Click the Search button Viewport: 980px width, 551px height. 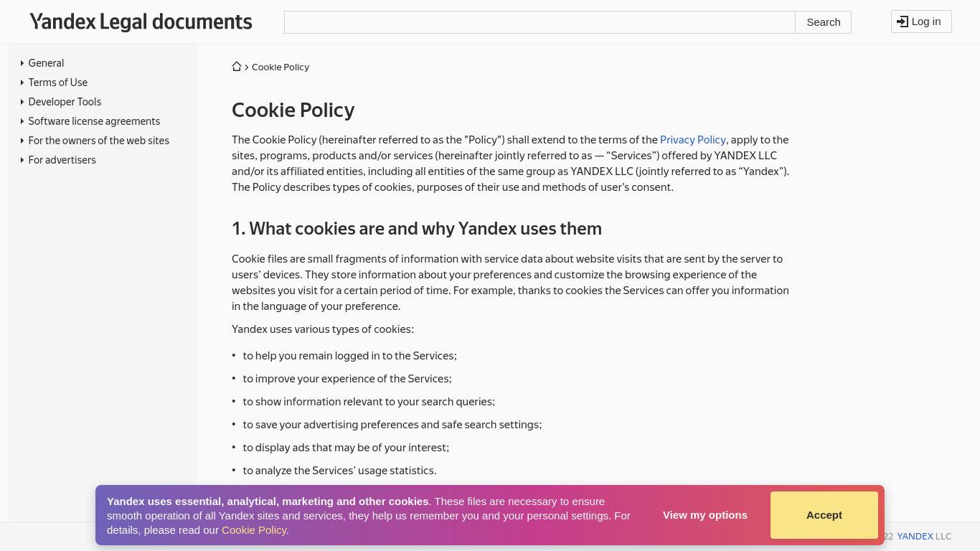(x=823, y=22)
